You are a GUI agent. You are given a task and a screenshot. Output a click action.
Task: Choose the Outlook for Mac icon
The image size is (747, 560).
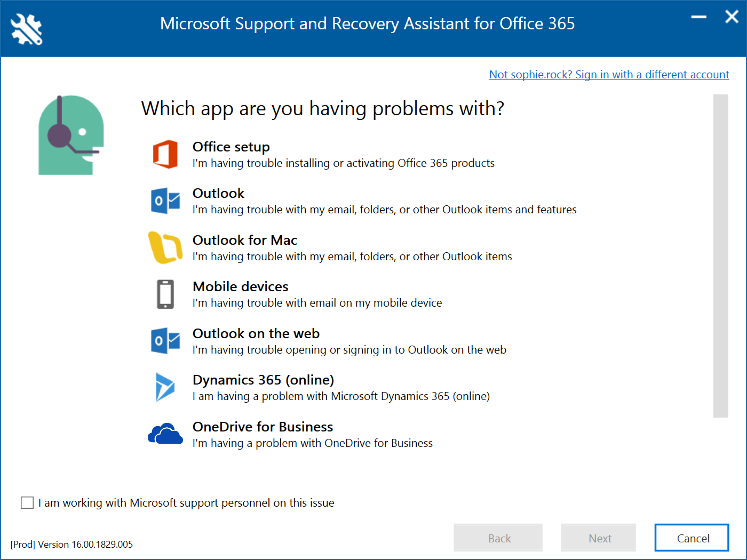tap(165, 247)
